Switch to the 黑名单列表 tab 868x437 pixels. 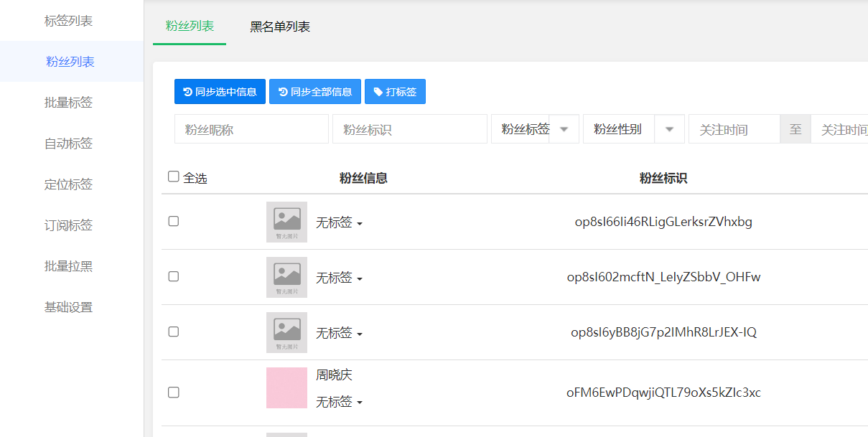pos(280,27)
